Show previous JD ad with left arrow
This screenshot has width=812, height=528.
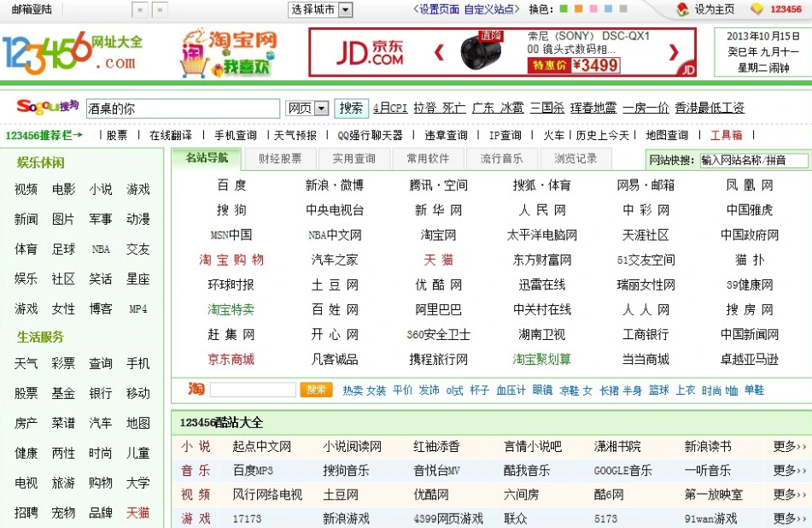[x=439, y=52]
